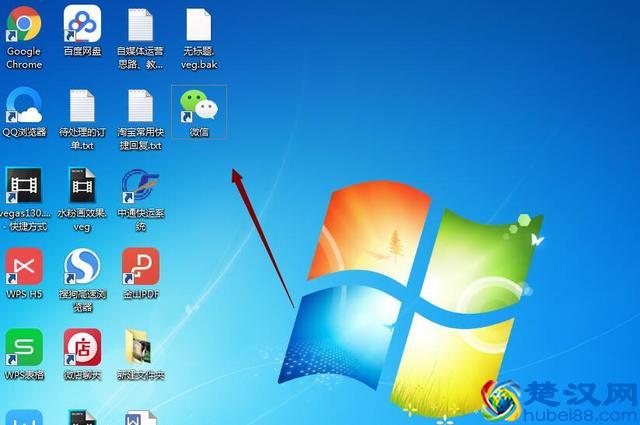Select the 中通快运系统 desktop shortcut
The image size is (640, 425).
(140, 188)
